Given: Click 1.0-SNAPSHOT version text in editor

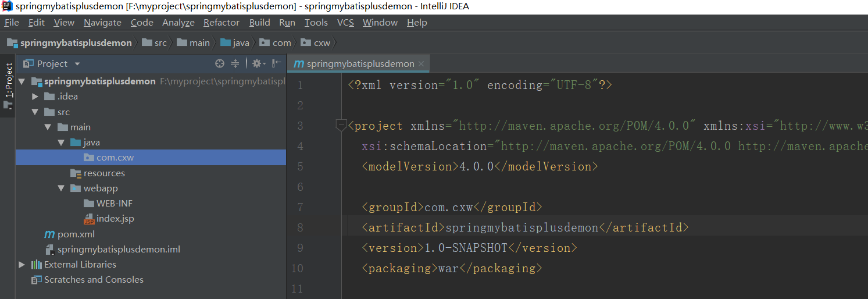Looking at the screenshot, I should tap(466, 248).
